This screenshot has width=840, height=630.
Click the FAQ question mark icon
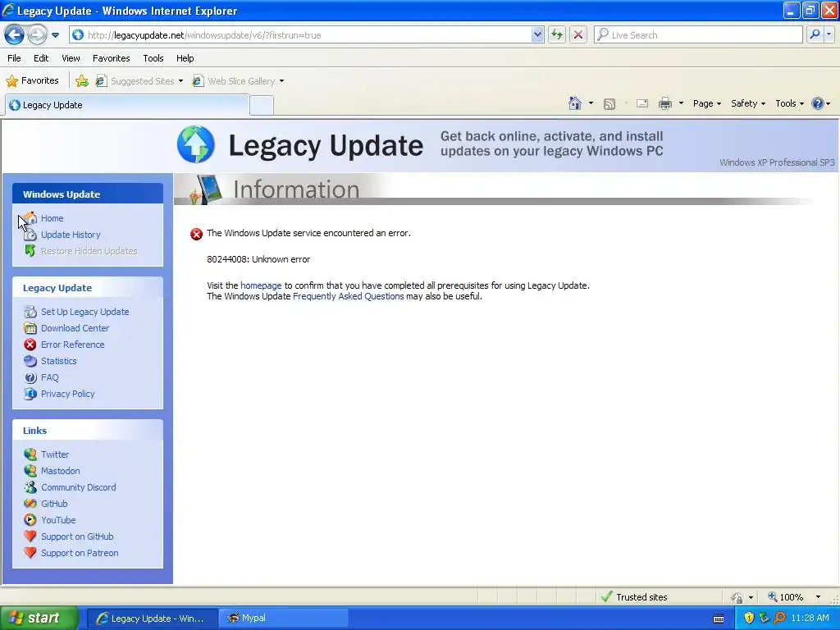tap(30, 377)
